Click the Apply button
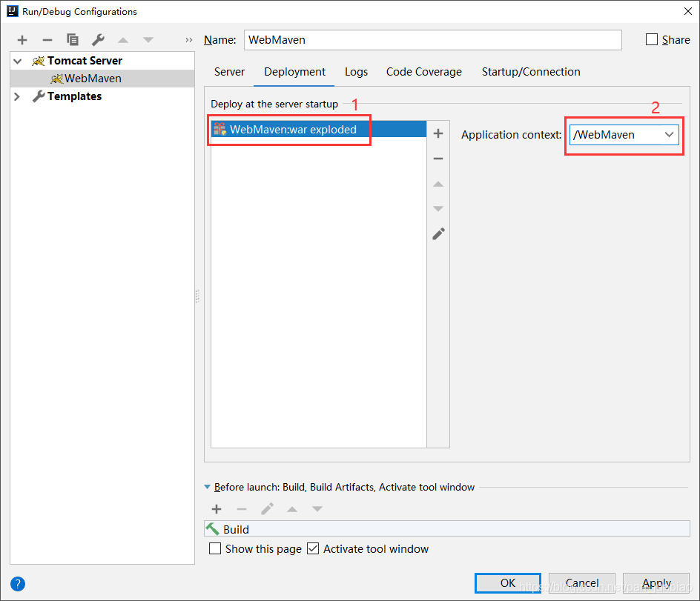700x601 pixels. tap(656, 582)
